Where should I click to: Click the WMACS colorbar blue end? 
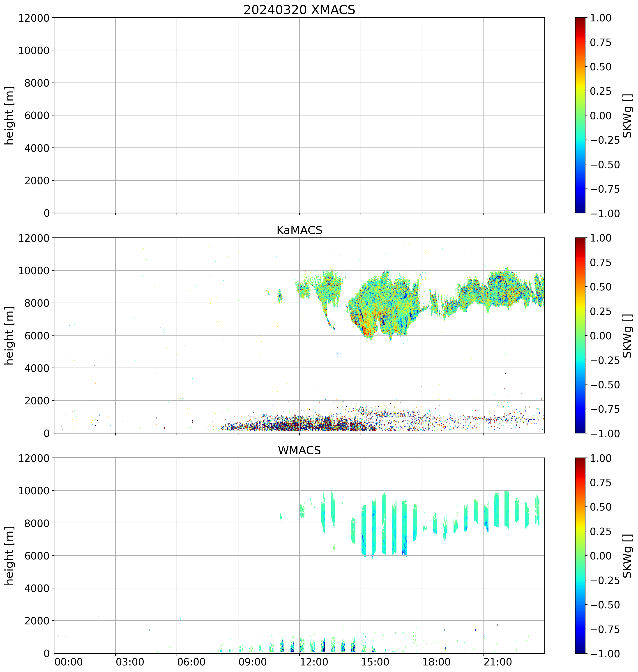coord(580,648)
